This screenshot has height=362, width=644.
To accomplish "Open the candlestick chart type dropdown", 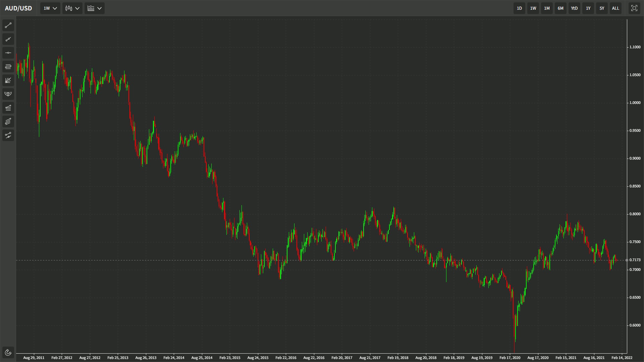I will 72,8.
